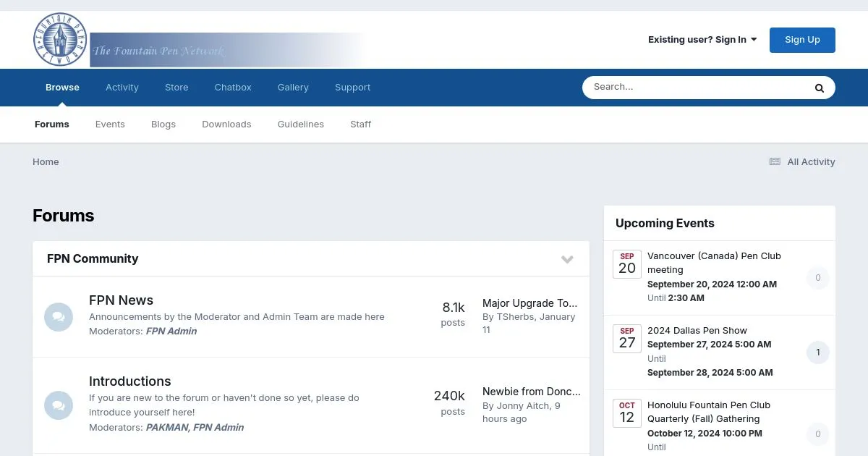868x456 pixels.
Task: Open the 2024 Dallas Pen Show event
Action: click(697, 331)
